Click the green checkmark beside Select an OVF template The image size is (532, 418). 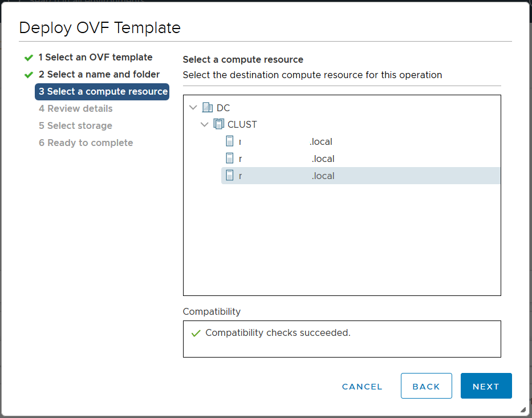29,58
